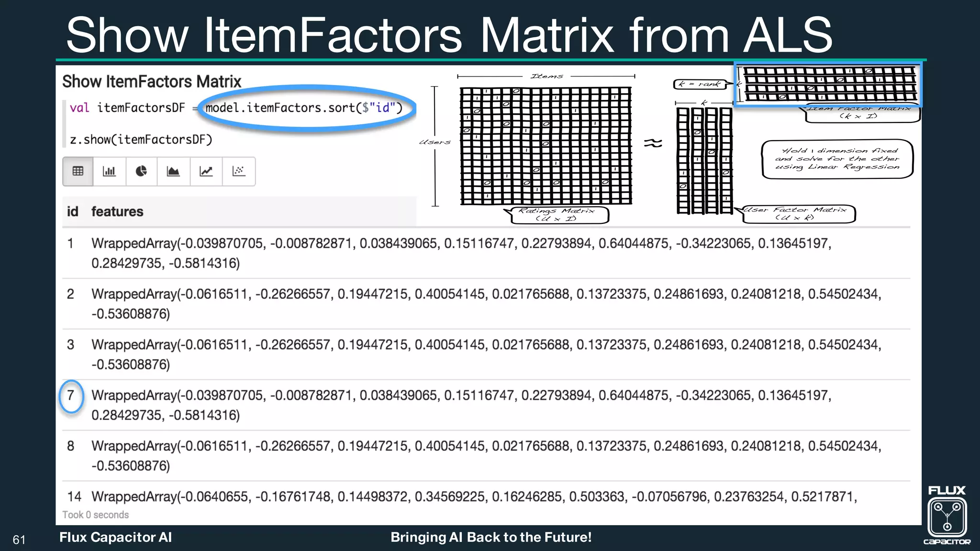Click the 'Show ItemFactors Matrix' paragraph title

tap(152, 81)
